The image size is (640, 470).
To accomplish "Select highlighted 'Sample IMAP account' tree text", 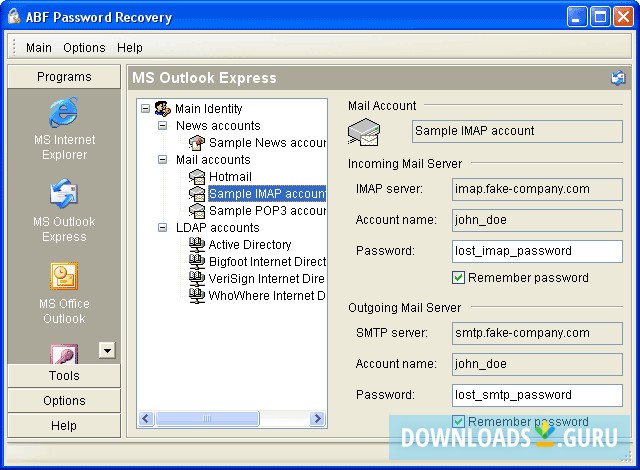I will click(267, 194).
